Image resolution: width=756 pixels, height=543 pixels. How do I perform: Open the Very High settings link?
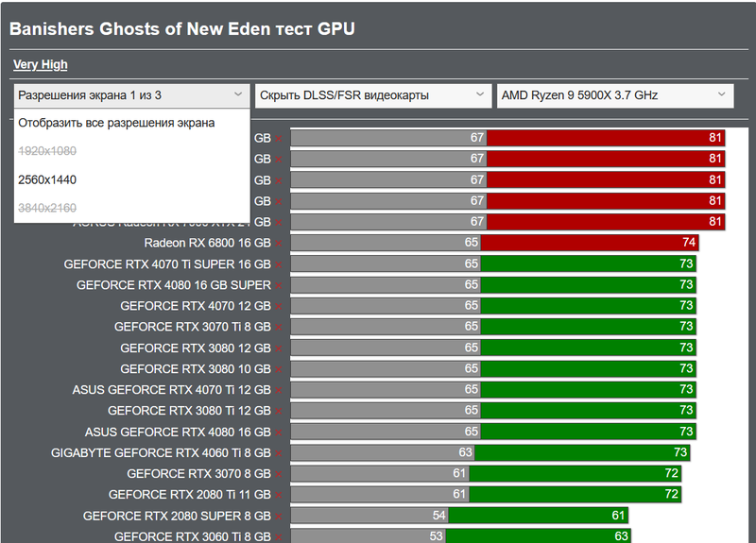pos(41,64)
